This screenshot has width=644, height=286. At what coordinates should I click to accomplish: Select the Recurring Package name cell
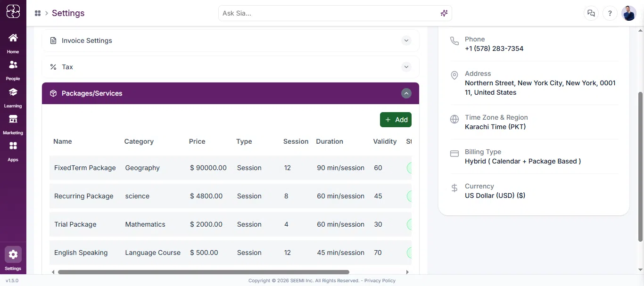click(84, 196)
